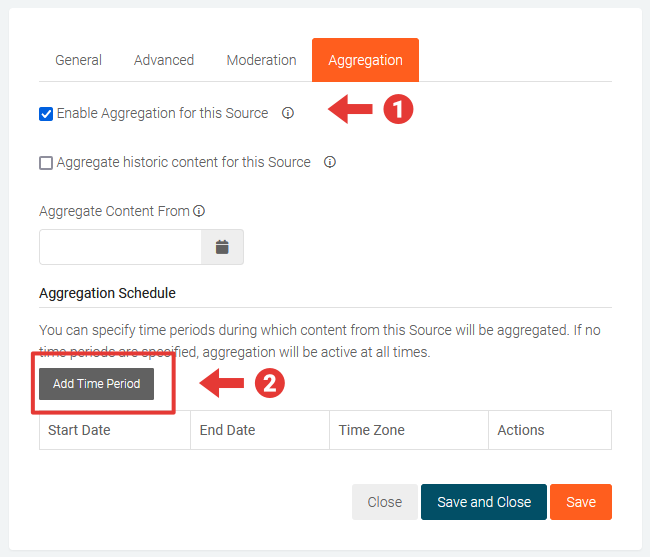
Task: Click the red number 1 annotation badge
Action: coord(398,110)
